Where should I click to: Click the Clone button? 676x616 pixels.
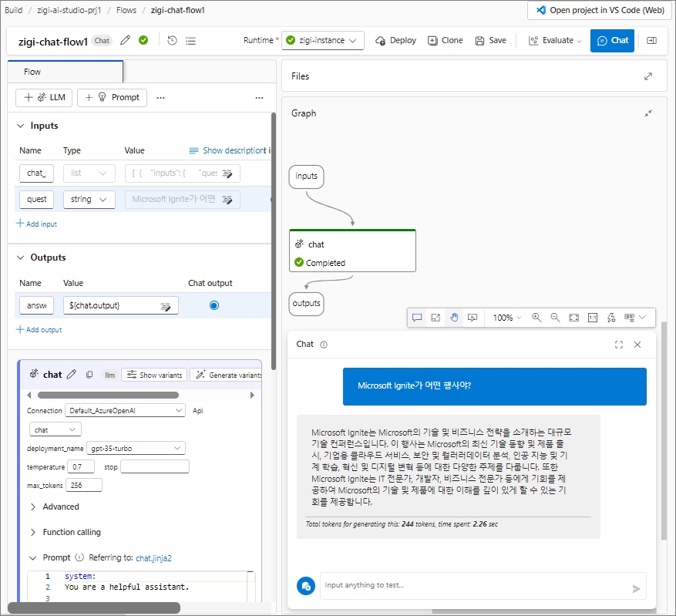pyautogui.click(x=446, y=41)
